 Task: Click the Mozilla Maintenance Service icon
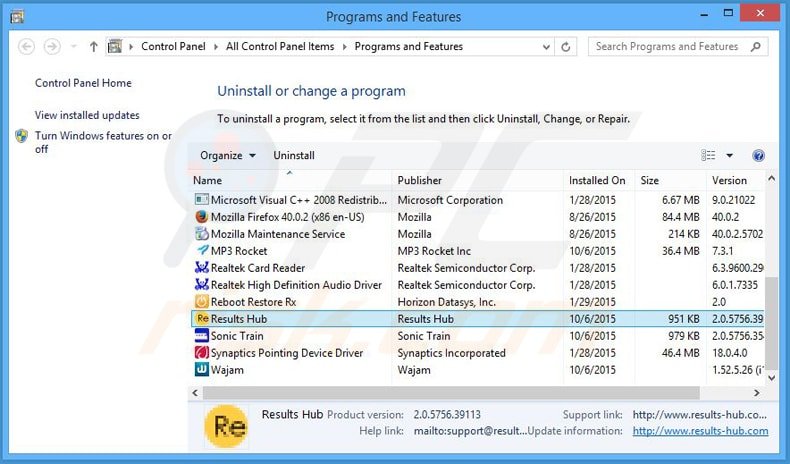[202, 234]
